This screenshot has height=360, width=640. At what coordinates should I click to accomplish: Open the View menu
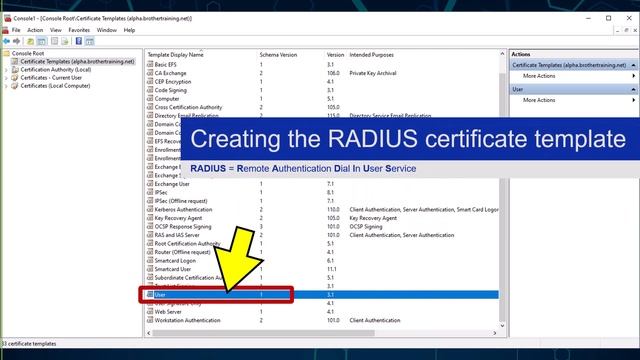pos(56,30)
